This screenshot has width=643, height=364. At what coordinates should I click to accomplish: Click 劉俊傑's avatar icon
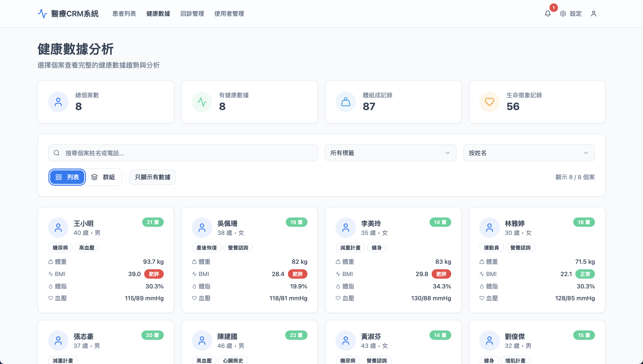click(489, 340)
